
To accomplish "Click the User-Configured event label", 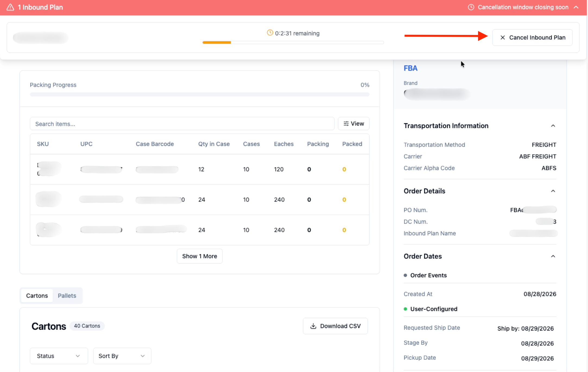I will (x=434, y=309).
